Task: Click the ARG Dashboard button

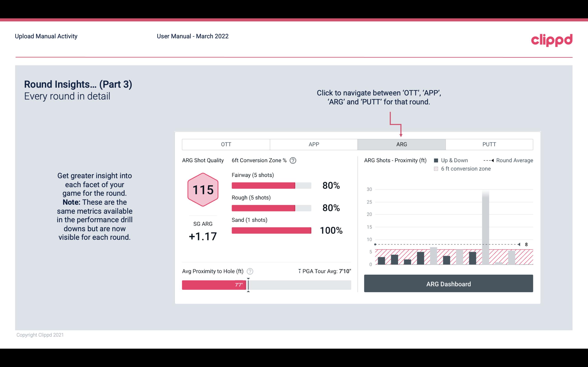Action: point(449,284)
